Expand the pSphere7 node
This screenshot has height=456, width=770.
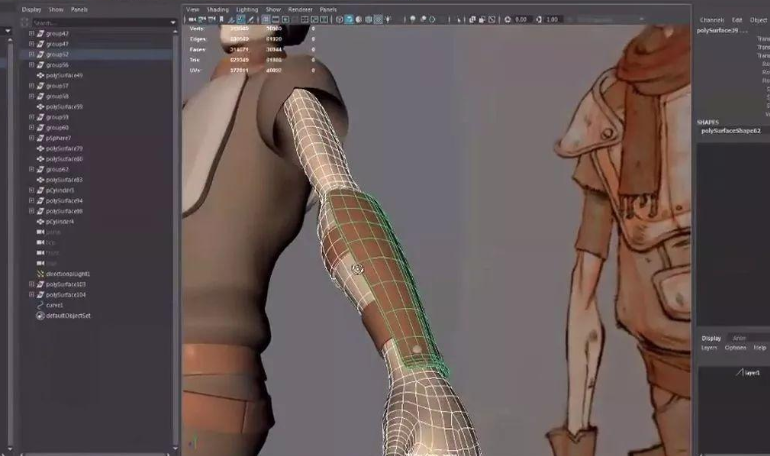tap(31, 138)
